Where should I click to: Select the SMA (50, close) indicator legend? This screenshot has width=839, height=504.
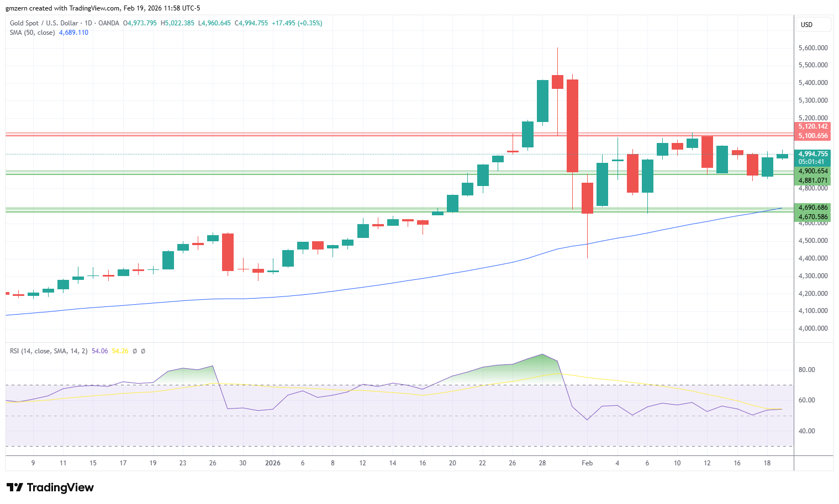33,33
